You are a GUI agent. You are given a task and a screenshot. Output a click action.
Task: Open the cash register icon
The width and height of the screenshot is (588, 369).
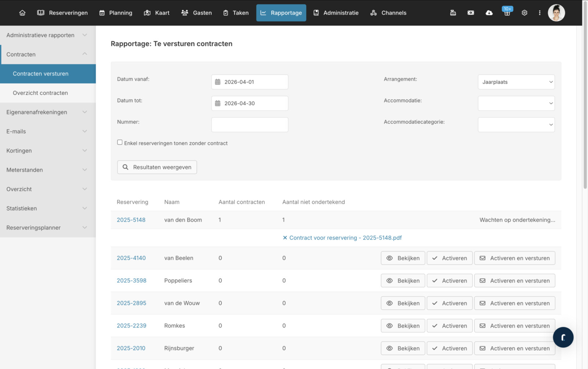tap(453, 13)
